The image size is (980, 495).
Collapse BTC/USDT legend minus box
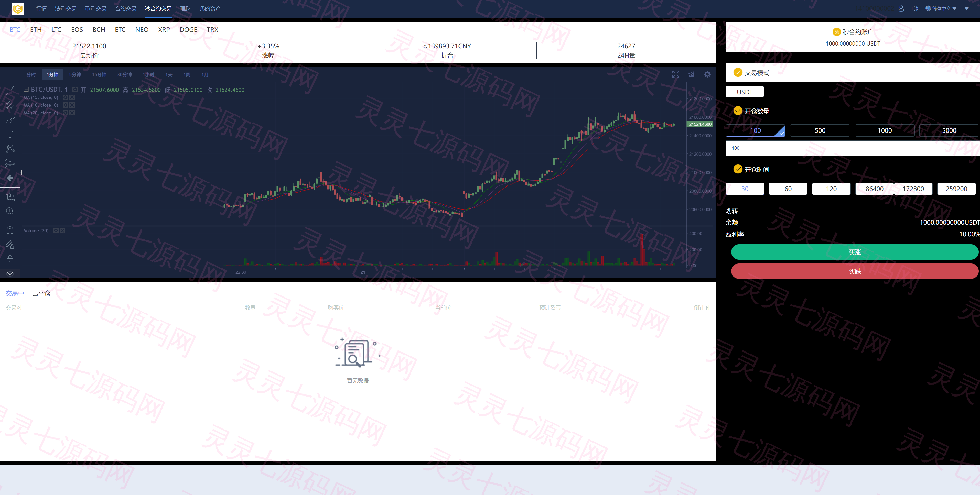coord(26,89)
